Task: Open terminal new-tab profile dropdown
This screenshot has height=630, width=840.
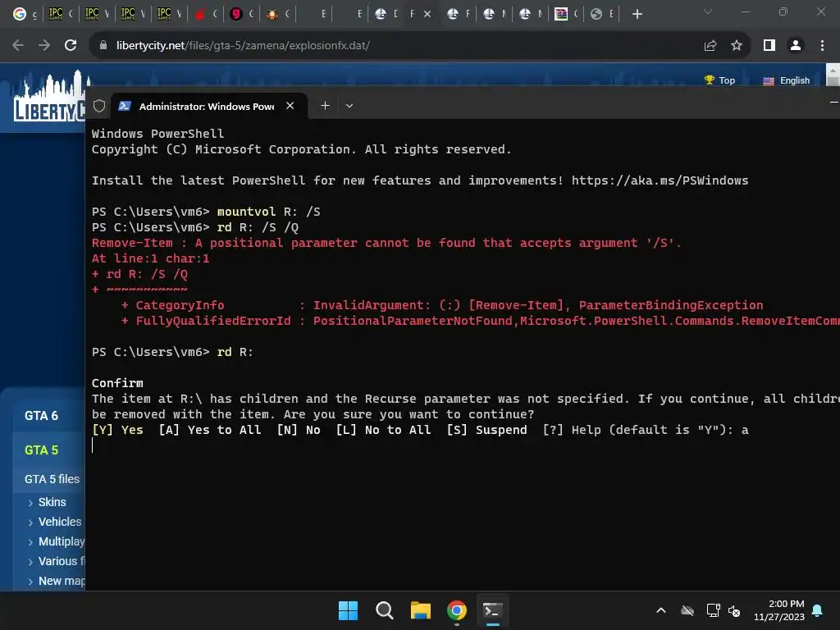Action: 349,106
